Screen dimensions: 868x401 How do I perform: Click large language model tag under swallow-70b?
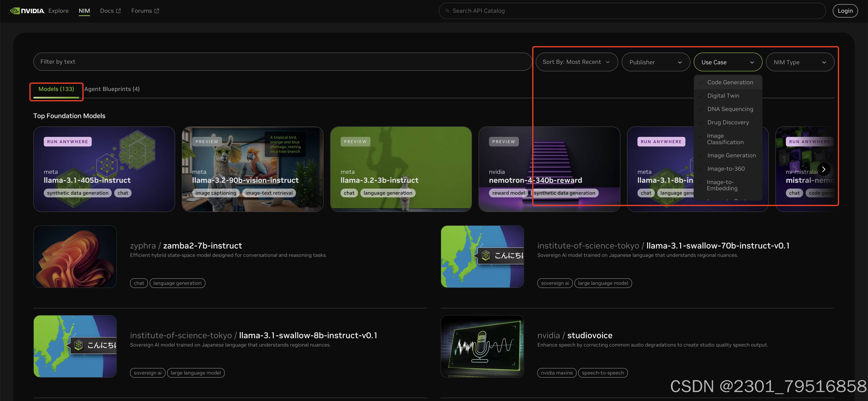[603, 283]
